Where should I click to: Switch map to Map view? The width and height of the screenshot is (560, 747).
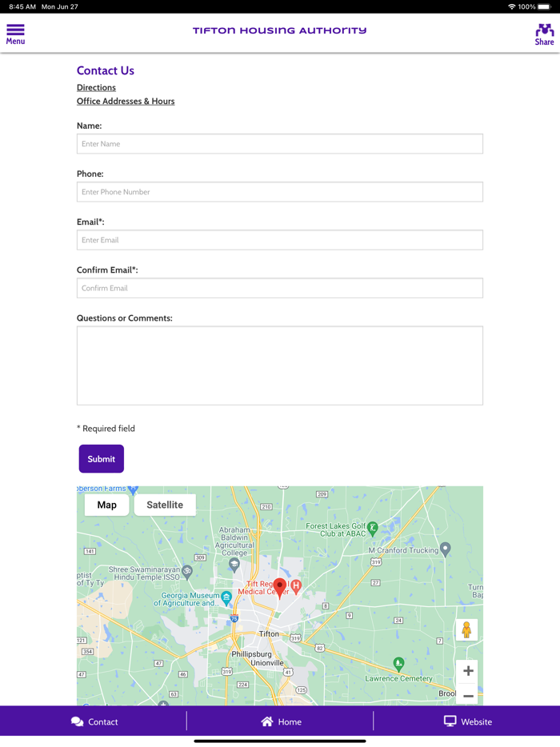[106, 505]
